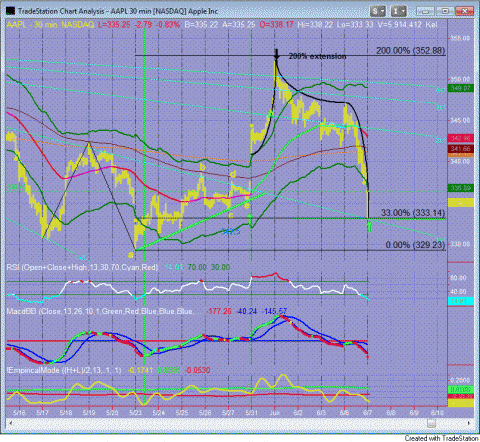Click the 5/23 date label on time axis

tap(135, 413)
